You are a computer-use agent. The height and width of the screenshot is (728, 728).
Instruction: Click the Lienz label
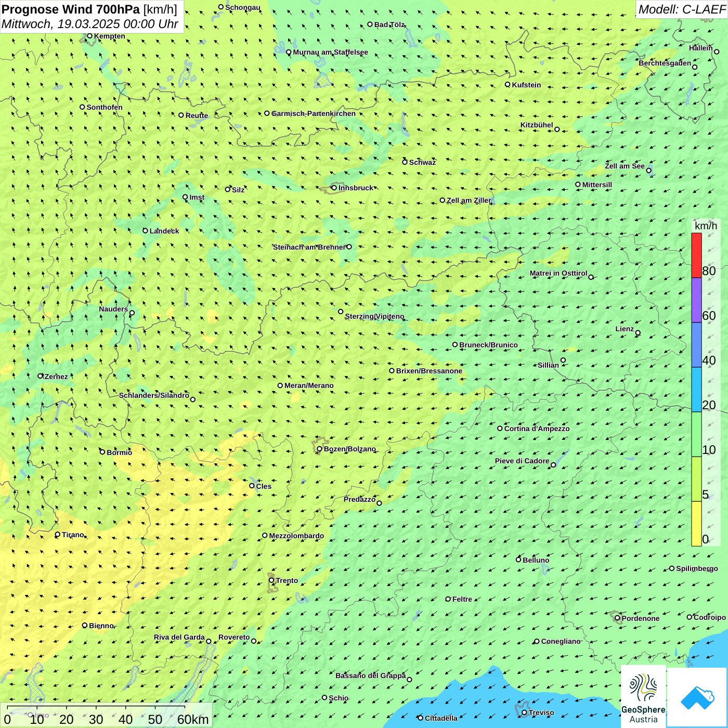tap(625, 329)
